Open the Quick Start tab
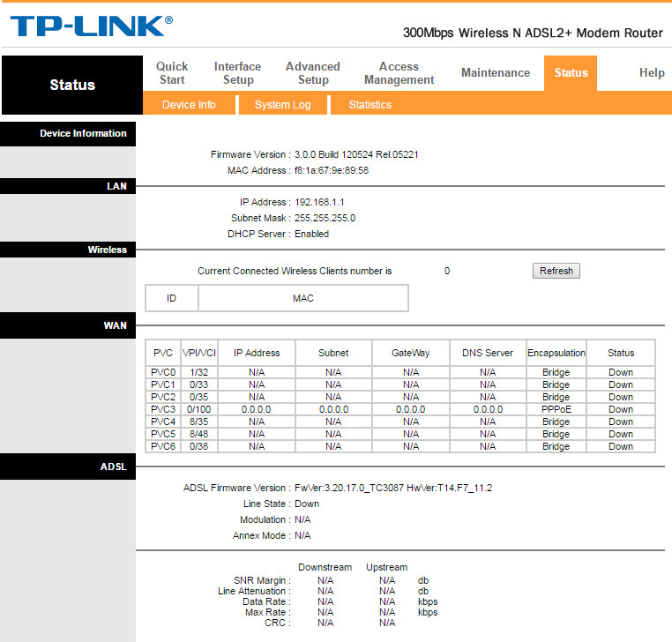Image resolution: width=672 pixels, height=642 pixels. (172, 73)
